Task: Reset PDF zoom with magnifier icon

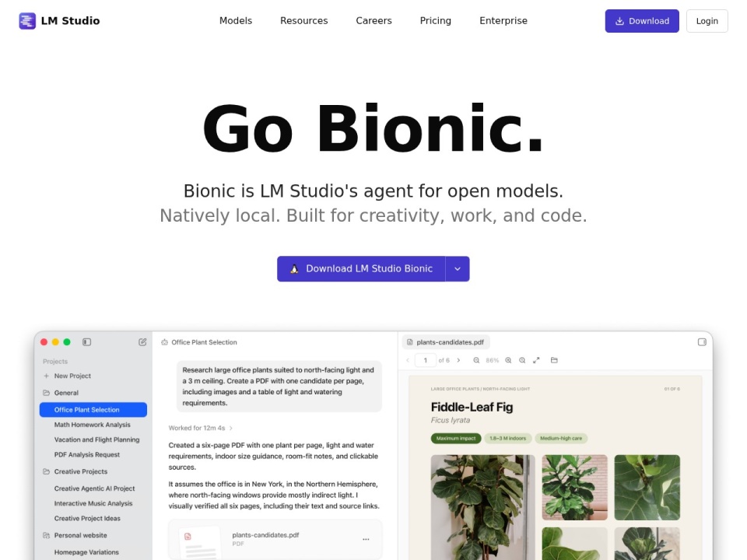Action: pos(522,360)
